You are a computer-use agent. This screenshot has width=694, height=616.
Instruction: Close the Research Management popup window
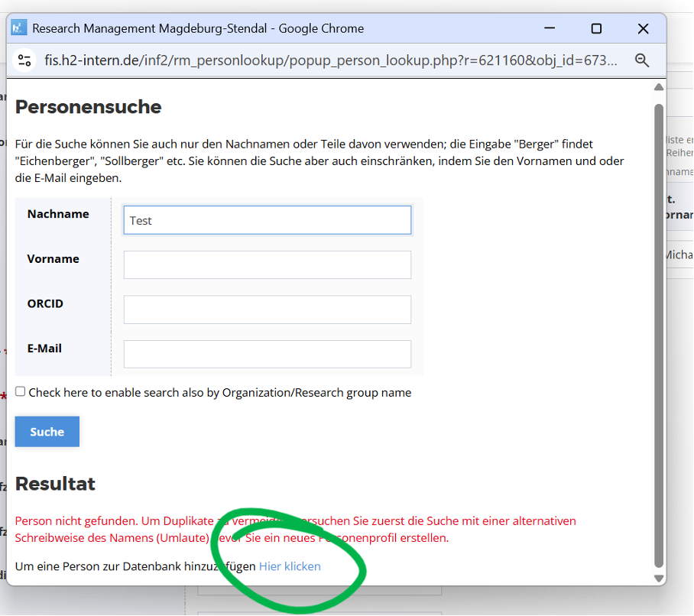coord(643,28)
